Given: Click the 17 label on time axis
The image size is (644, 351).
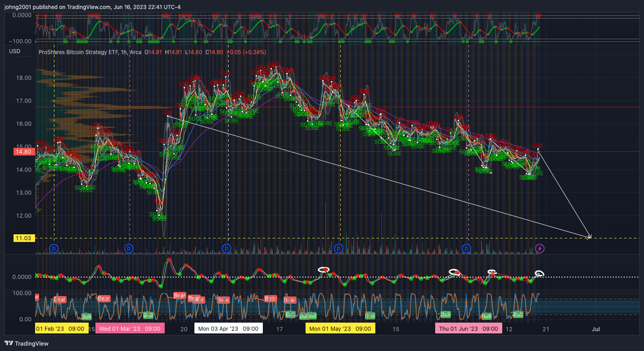Looking at the screenshot, I should [x=279, y=329].
